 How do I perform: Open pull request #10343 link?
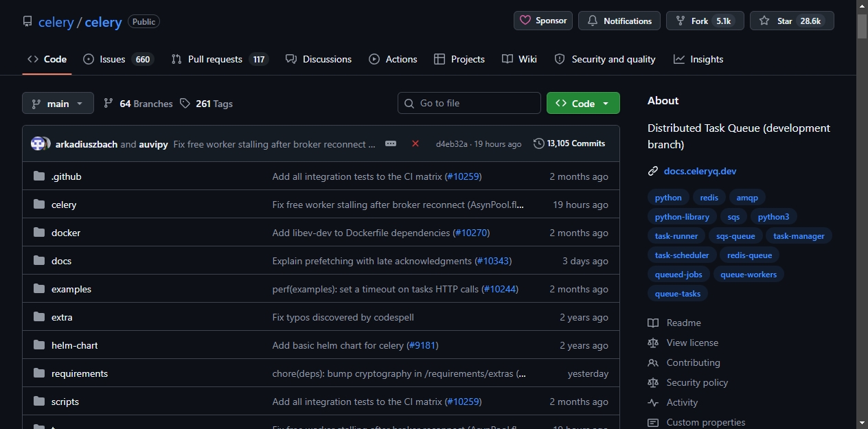pyautogui.click(x=493, y=261)
